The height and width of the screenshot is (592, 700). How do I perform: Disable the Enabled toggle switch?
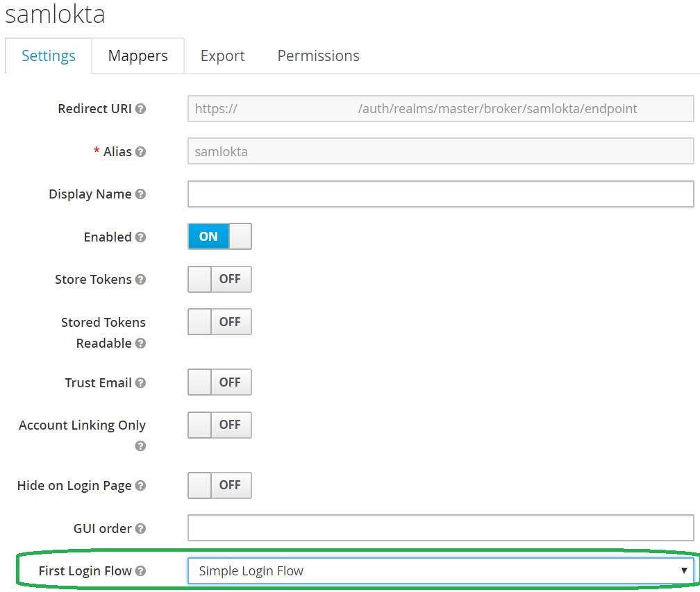(x=219, y=237)
